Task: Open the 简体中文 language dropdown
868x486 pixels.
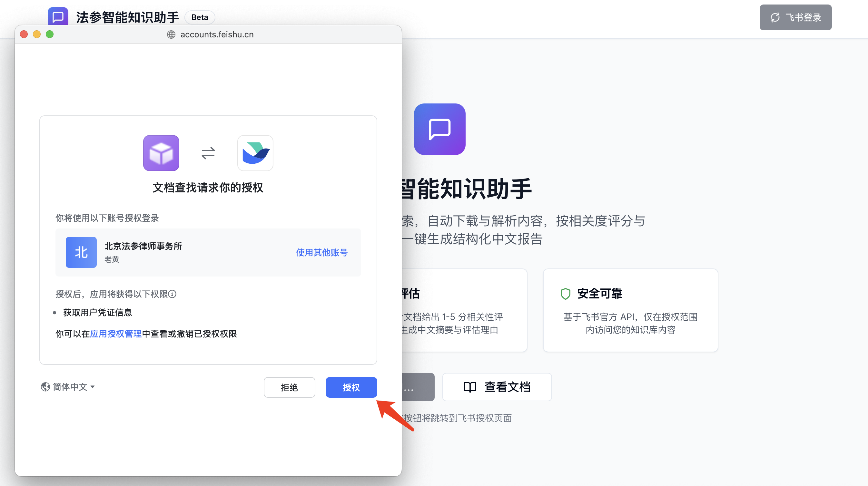Action: (70, 387)
